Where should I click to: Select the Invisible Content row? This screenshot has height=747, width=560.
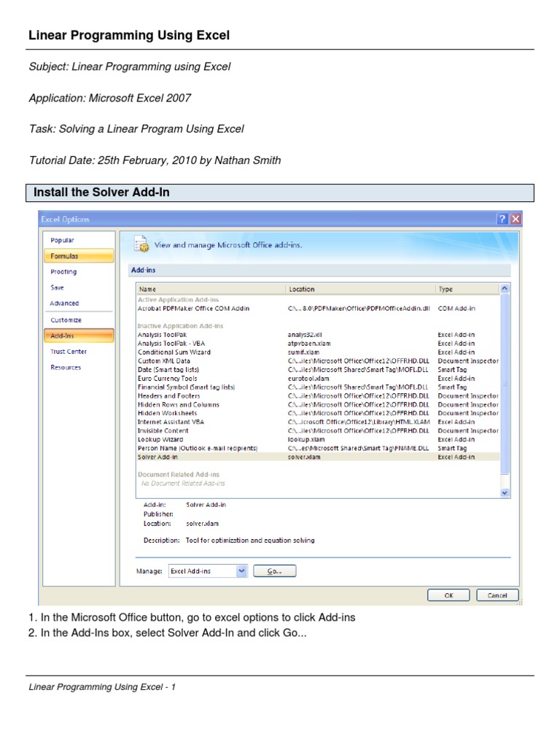pos(318,430)
